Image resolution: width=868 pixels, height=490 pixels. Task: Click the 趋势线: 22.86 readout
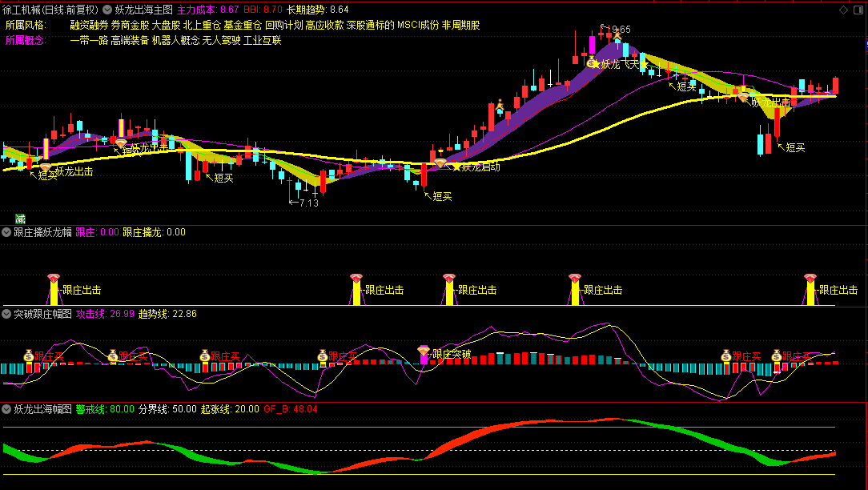point(167,314)
